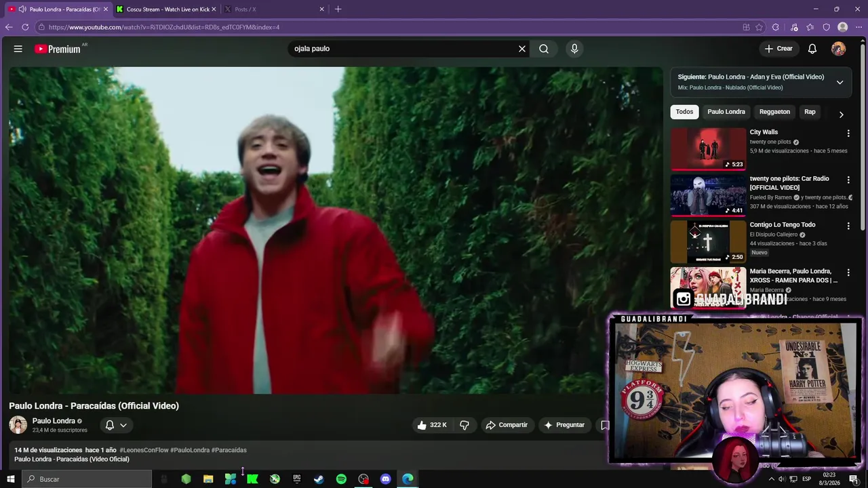
Task: Go to YouTube Premium home logo
Action: point(58,49)
